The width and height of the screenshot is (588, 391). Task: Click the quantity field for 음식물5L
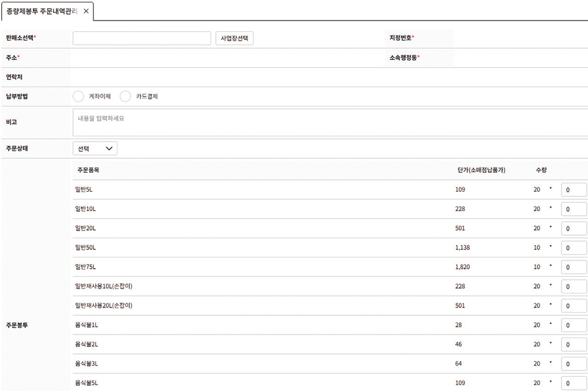[573, 383]
